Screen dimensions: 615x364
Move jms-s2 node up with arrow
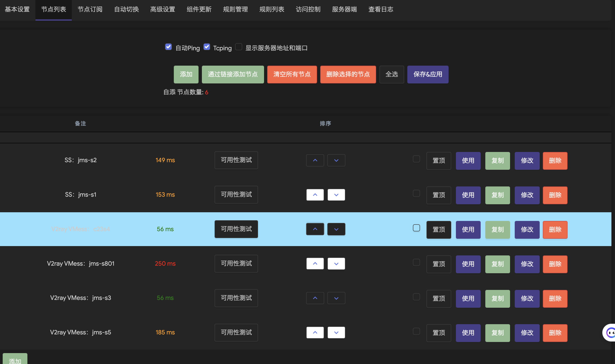pos(315,160)
